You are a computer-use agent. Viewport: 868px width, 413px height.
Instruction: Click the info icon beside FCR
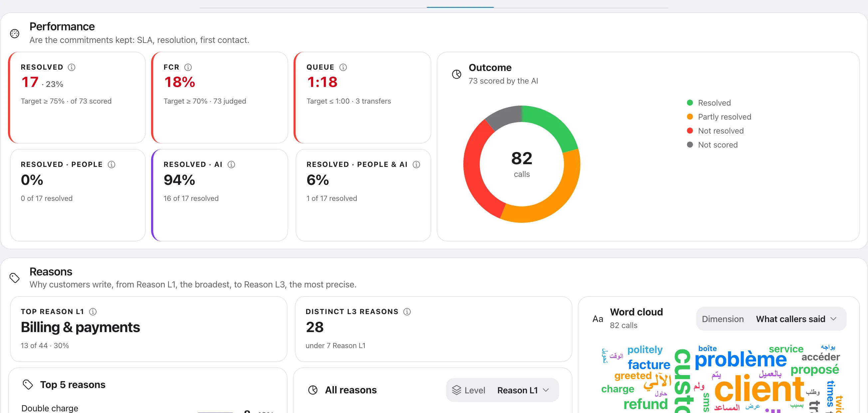(x=188, y=67)
